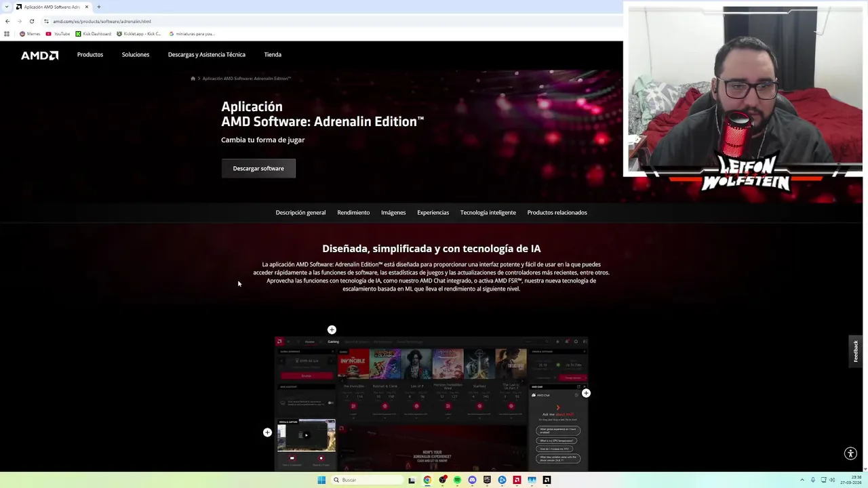Viewport: 868px width, 488px height.
Task: Jump to the Experiencias section
Action: coord(433,212)
